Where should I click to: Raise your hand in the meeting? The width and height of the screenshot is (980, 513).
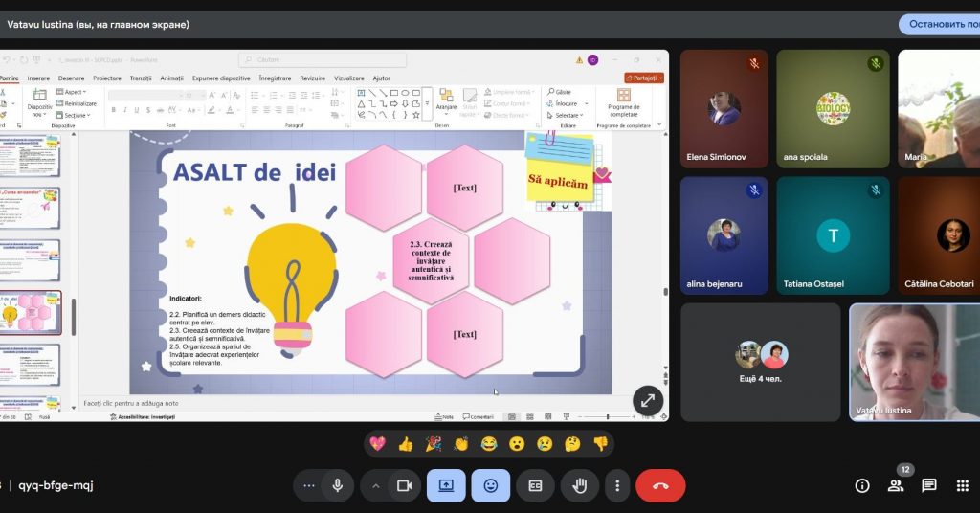pos(579,485)
